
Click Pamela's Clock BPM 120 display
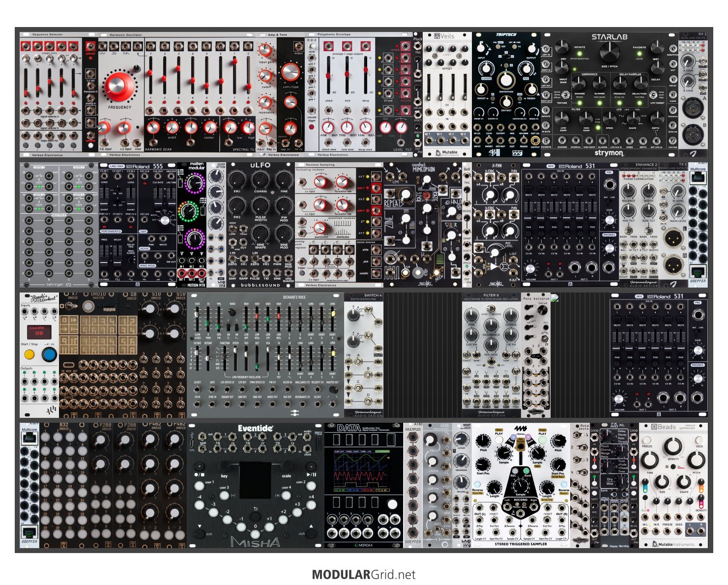pyautogui.click(x=39, y=331)
